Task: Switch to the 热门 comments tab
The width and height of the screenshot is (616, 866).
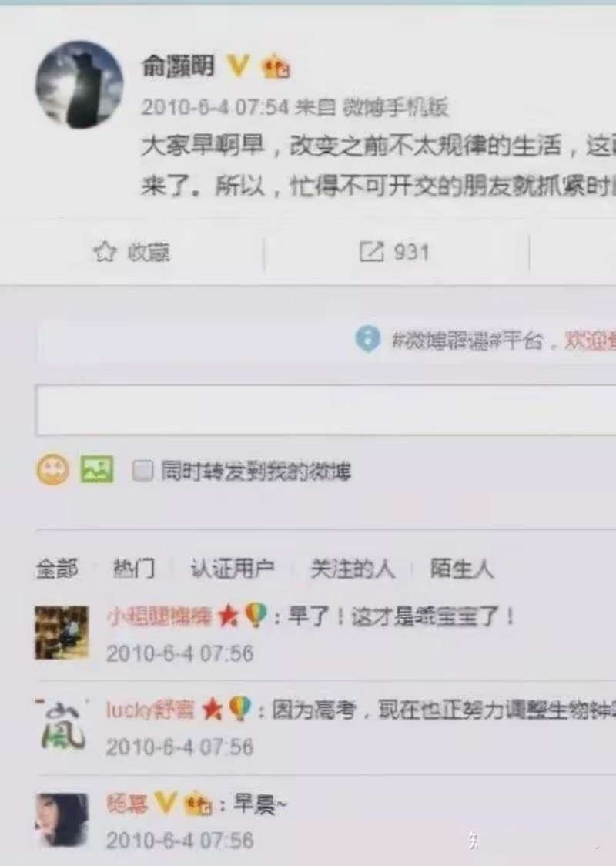Action: 133,569
